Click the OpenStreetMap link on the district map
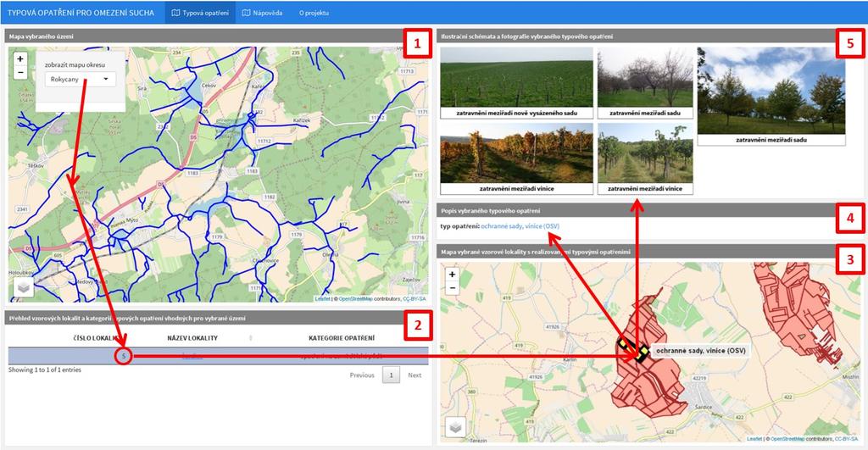 [x=354, y=299]
